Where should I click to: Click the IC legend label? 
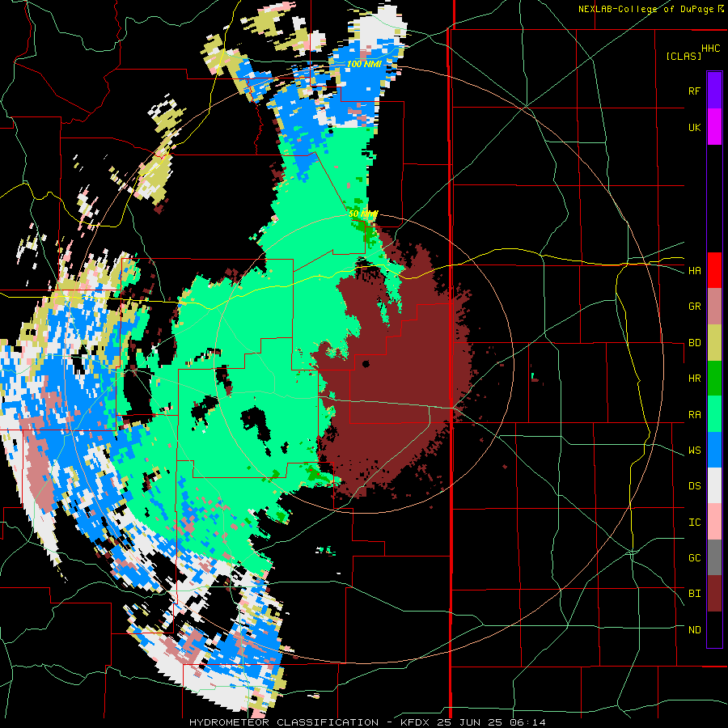[694, 523]
